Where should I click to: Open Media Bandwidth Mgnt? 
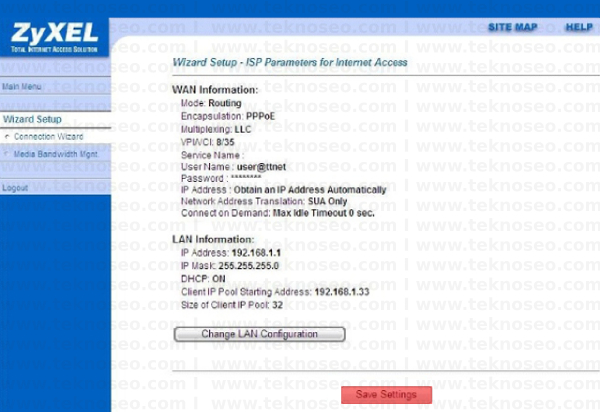(56, 154)
